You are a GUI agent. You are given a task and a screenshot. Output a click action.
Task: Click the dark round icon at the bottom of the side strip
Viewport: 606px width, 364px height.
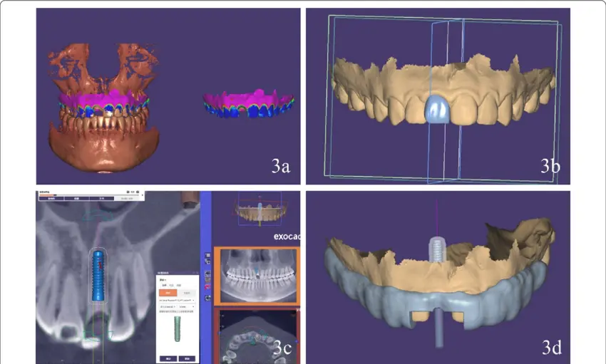pyautogui.click(x=208, y=298)
